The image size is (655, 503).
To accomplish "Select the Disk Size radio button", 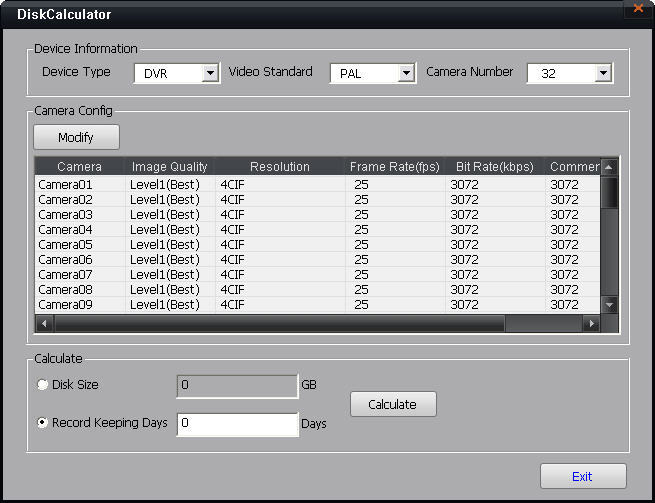I will pyautogui.click(x=42, y=384).
